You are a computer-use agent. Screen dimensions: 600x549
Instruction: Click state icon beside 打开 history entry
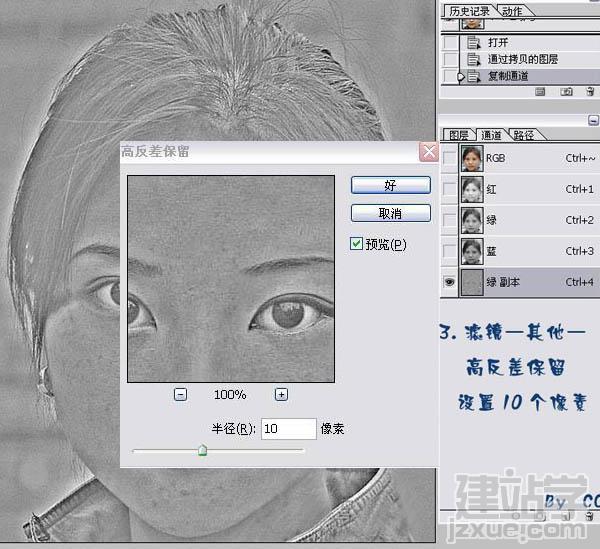[x=474, y=42]
